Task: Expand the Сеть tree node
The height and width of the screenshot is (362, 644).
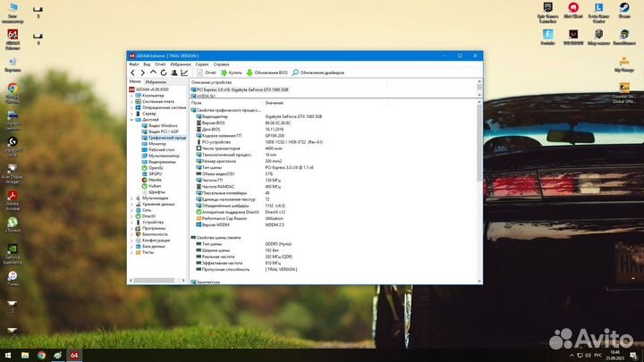Action: 131,210
